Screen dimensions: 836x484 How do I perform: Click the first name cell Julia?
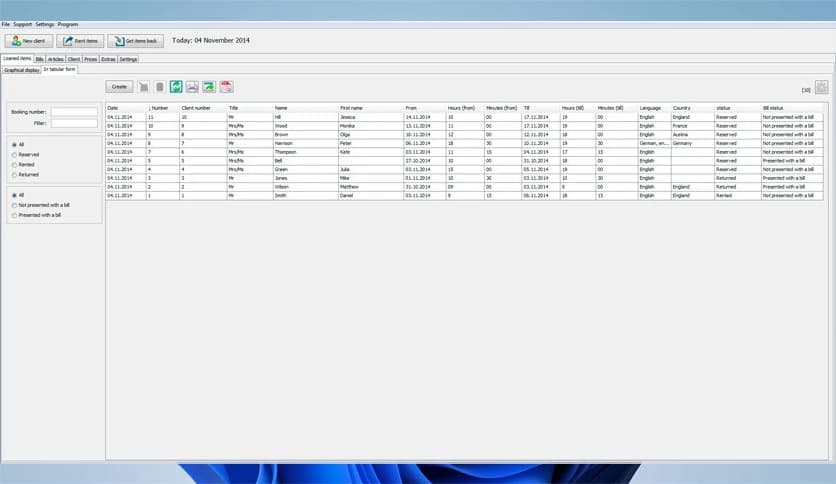371,170
